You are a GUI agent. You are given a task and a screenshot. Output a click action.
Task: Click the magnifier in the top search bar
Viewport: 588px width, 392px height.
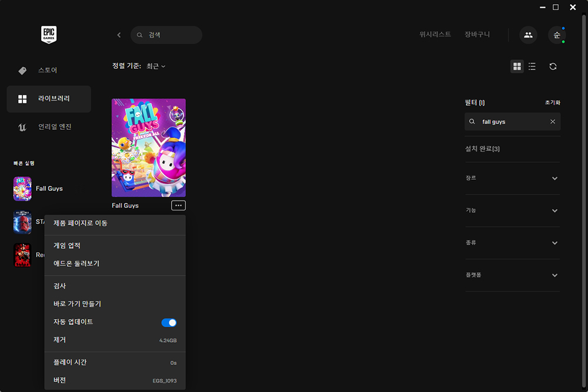[139, 35]
